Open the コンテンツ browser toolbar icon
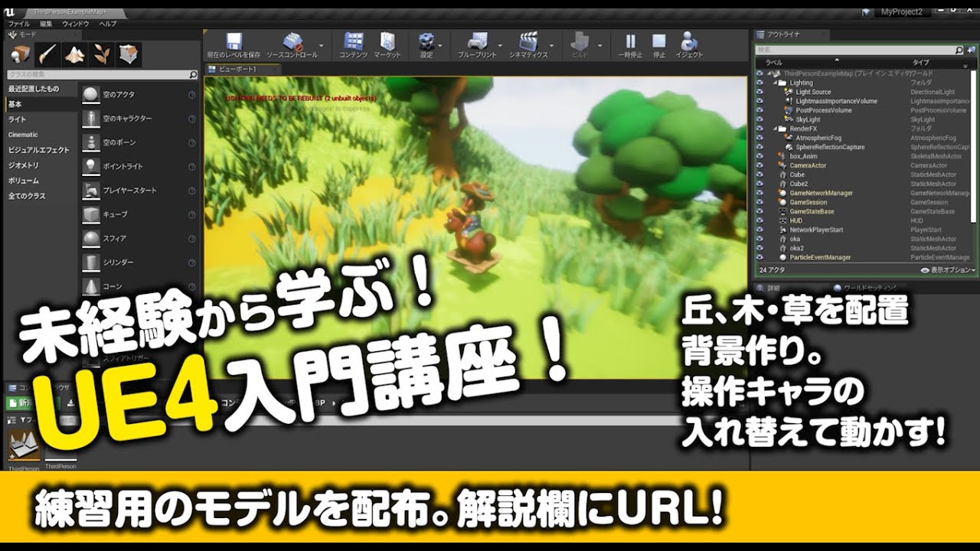The height and width of the screenshot is (551, 980). tap(353, 41)
